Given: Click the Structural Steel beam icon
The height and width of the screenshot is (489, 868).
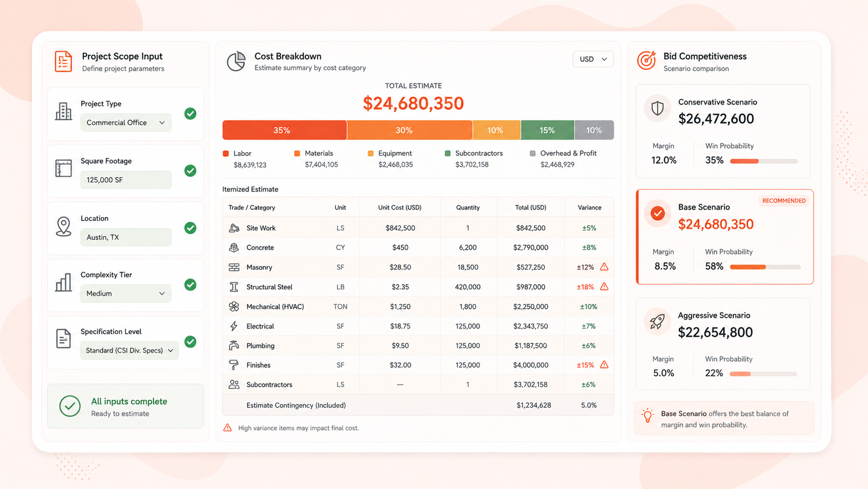Looking at the screenshot, I should (x=234, y=287).
